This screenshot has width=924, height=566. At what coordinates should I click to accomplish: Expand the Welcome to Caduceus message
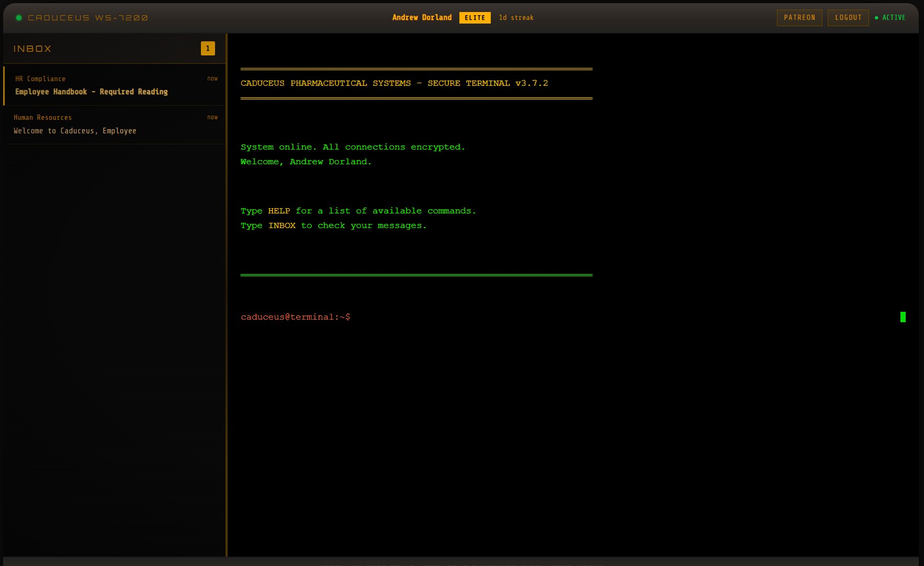pos(75,130)
